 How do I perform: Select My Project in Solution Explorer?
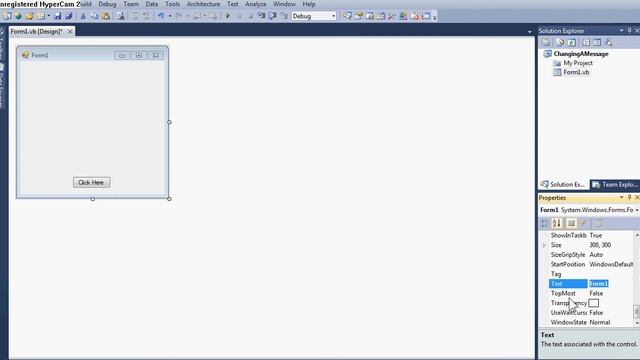578,63
